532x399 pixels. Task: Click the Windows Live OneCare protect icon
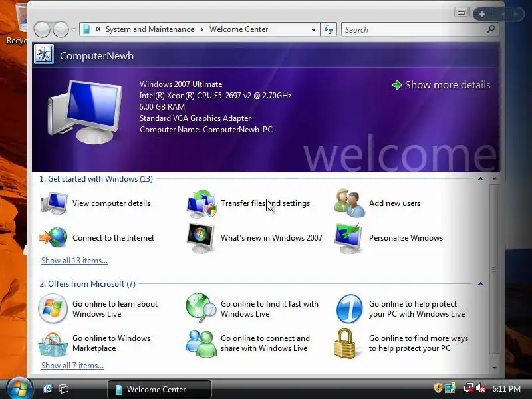point(349,309)
